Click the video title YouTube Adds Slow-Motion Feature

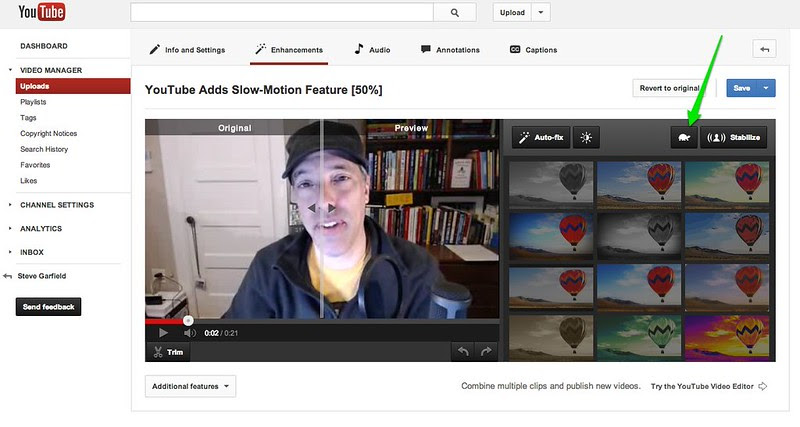coord(263,90)
